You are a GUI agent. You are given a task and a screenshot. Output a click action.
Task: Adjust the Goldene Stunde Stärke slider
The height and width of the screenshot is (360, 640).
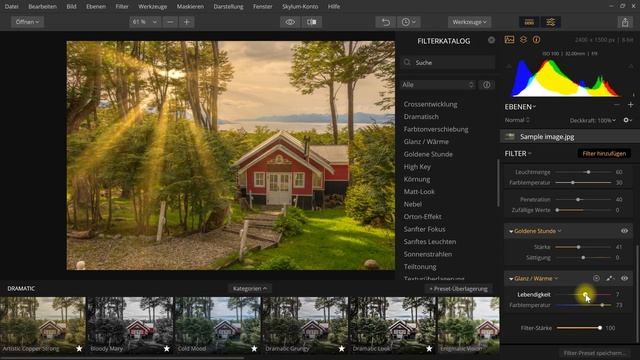(x=584, y=247)
